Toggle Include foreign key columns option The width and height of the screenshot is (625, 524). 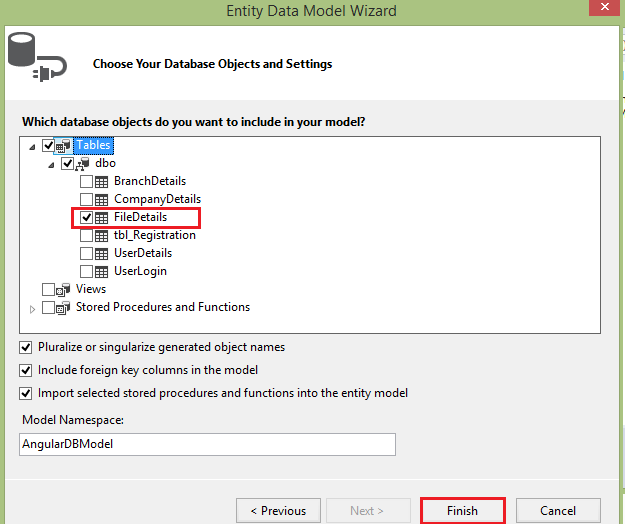26,371
